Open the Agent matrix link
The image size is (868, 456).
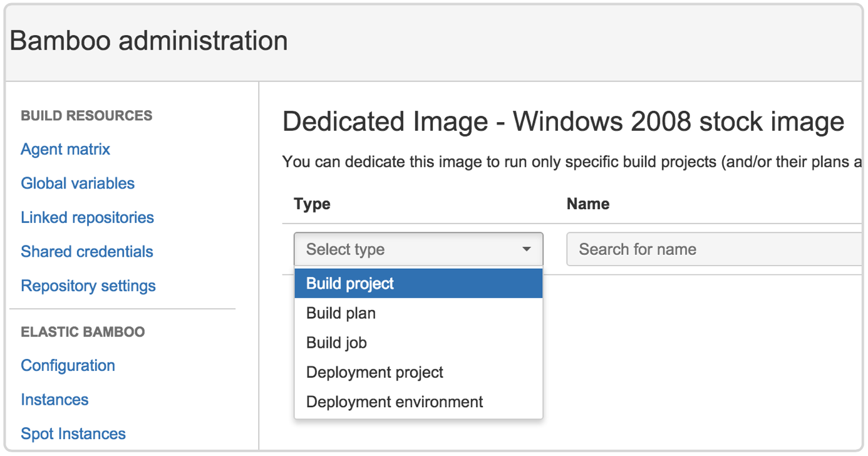pyautogui.click(x=65, y=149)
